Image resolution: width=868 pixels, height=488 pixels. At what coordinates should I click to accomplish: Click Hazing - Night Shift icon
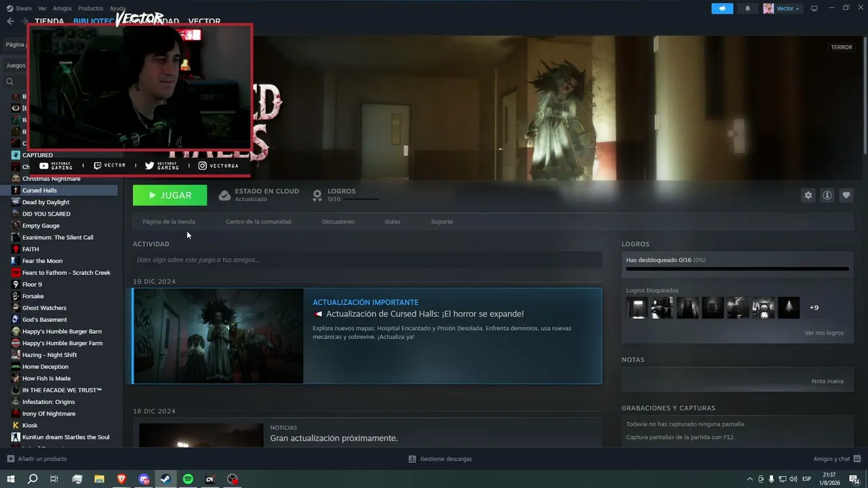click(x=16, y=355)
